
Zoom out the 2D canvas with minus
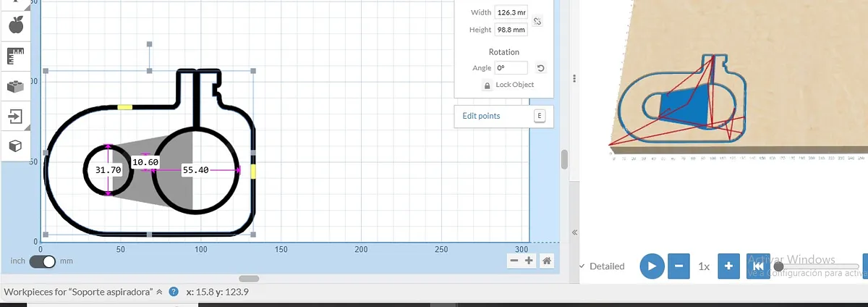(x=514, y=261)
